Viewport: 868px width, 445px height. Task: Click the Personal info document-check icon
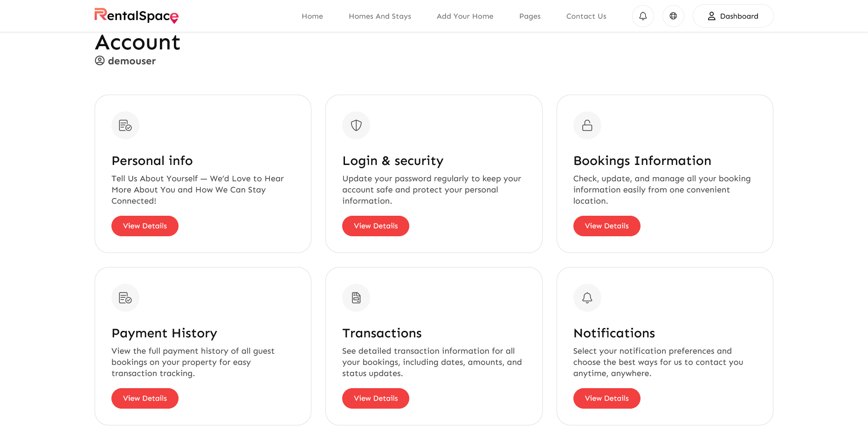(125, 125)
